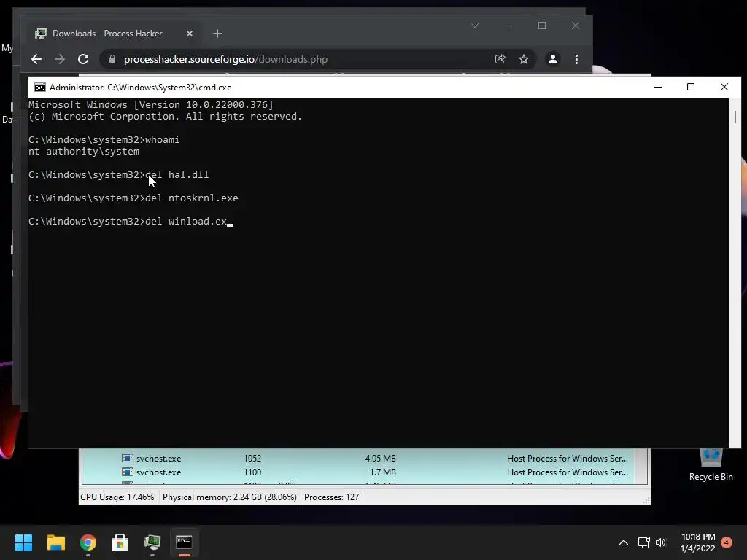Open the Chrome three-dot menu
Screen dimensions: 747x560
(x=576, y=59)
